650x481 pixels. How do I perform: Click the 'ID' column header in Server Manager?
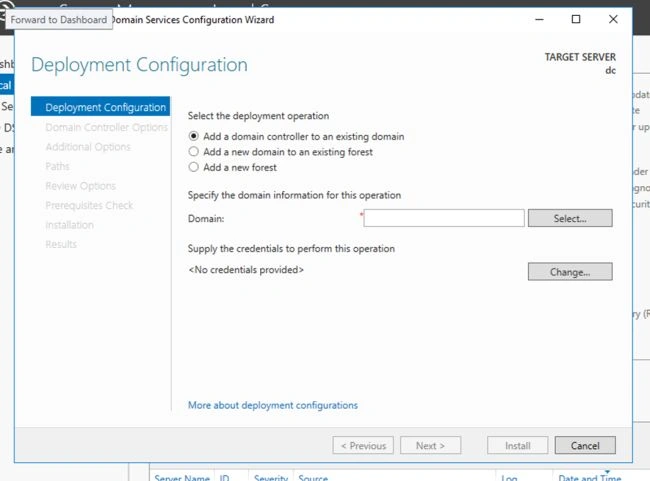click(224, 478)
